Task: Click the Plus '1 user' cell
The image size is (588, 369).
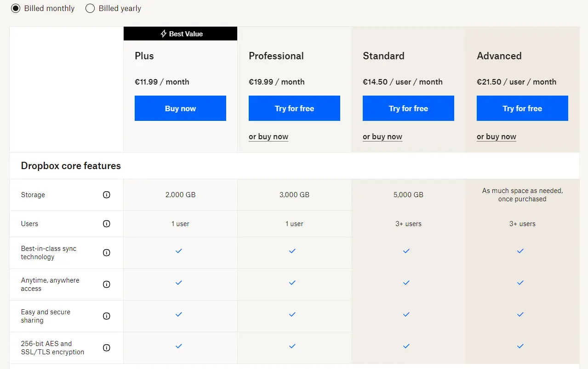Action: coord(180,224)
